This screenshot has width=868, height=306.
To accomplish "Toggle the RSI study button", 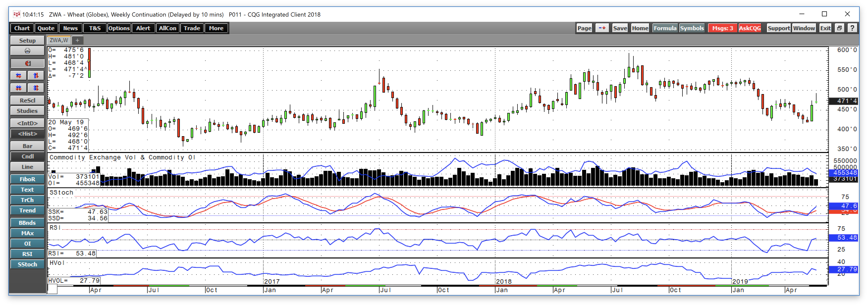I will pos(27,254).
